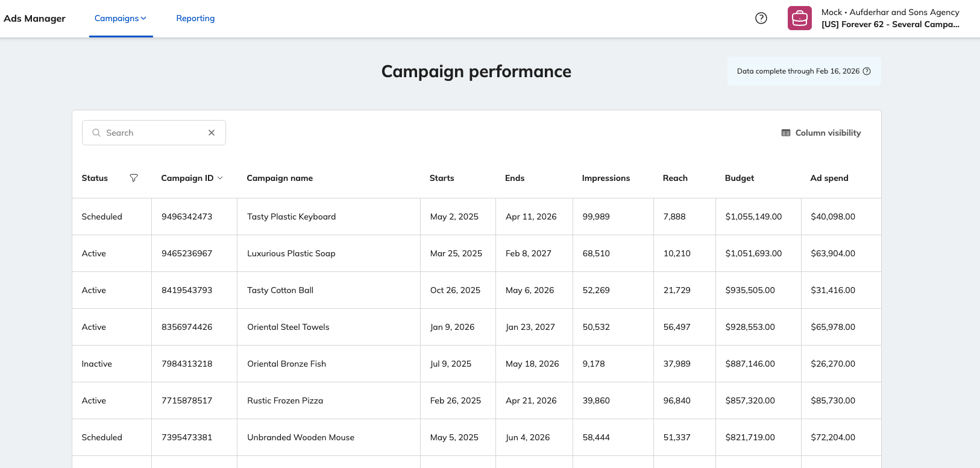This screenshot has width=980, height=468.
Task: Open the Status column filter icon
Action: [134, 178]
